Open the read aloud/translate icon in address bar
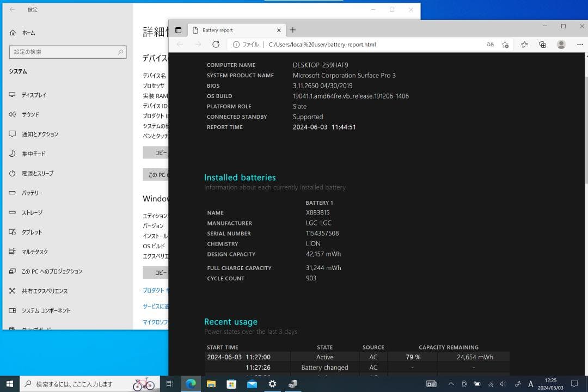The height and width of the screenshot is (392, 588). (x=490, y=44)
